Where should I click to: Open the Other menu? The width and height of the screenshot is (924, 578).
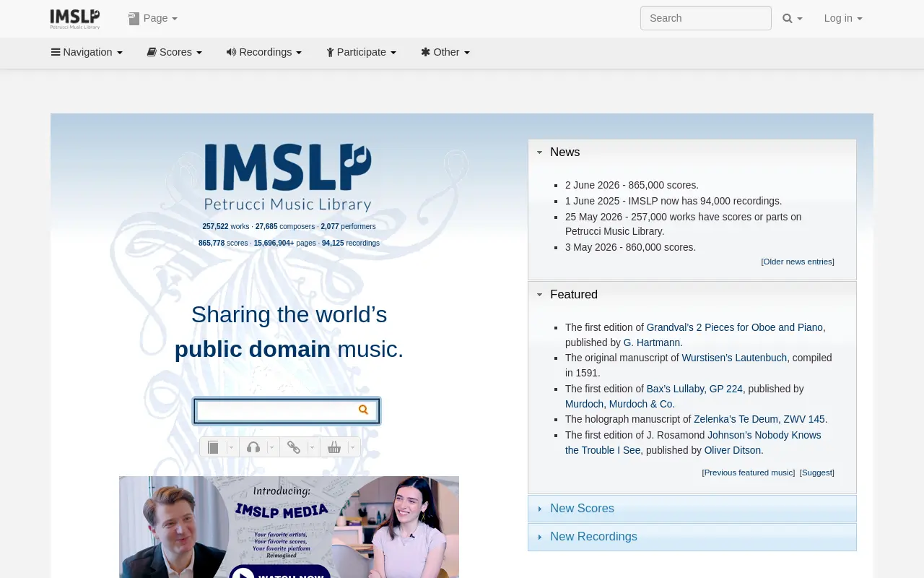445,52
